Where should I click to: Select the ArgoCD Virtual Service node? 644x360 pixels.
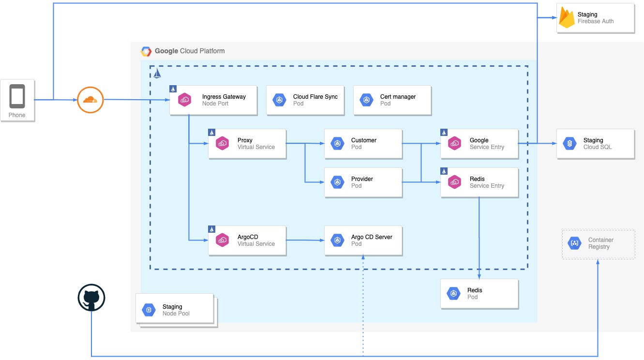coord(247,240)
